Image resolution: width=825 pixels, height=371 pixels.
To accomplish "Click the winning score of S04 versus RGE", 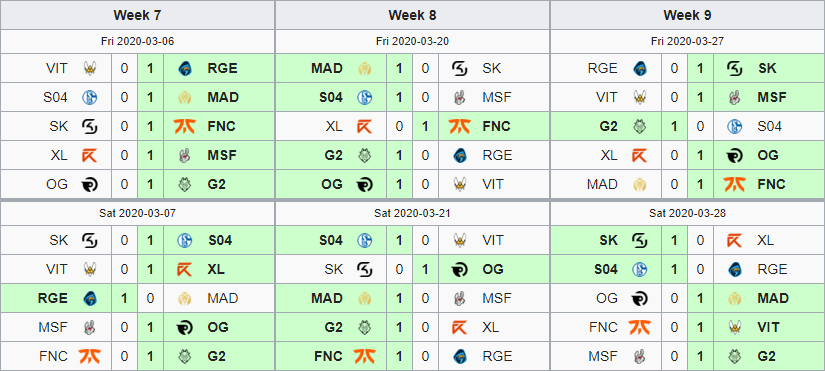I will [674, 269].
